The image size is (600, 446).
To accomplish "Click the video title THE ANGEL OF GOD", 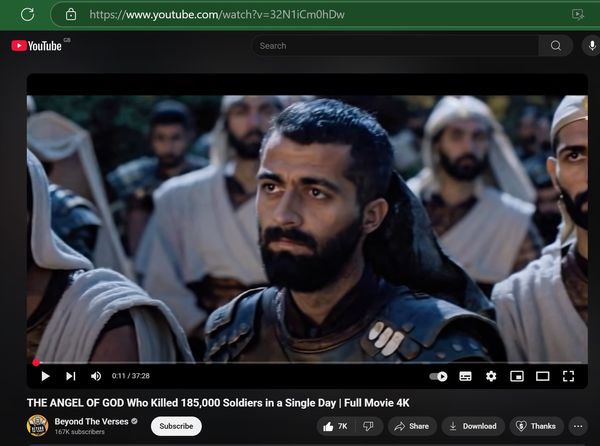I will pyautogui.click(x=218, y=403).
